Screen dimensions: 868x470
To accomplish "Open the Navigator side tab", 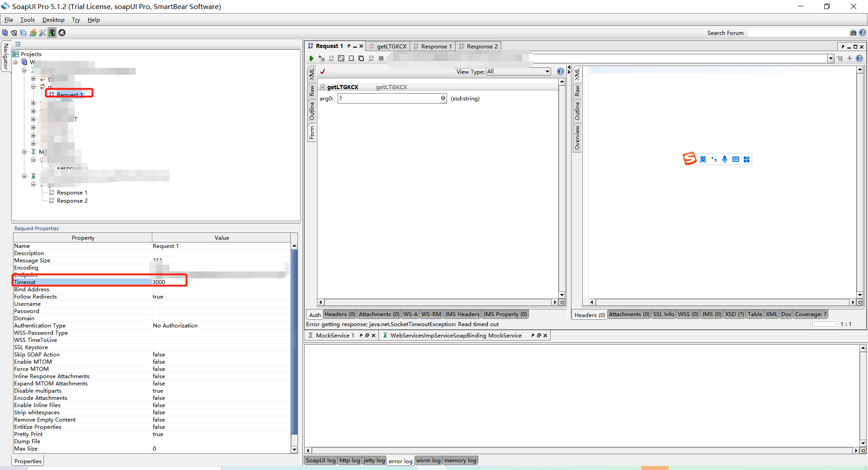I will [5, 56].
